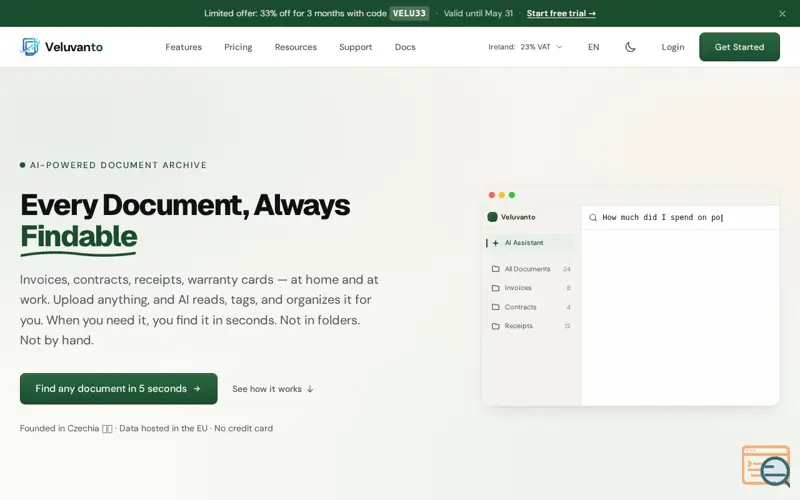
Task: Click the VELU33 promo code badge
Action: 409,13
